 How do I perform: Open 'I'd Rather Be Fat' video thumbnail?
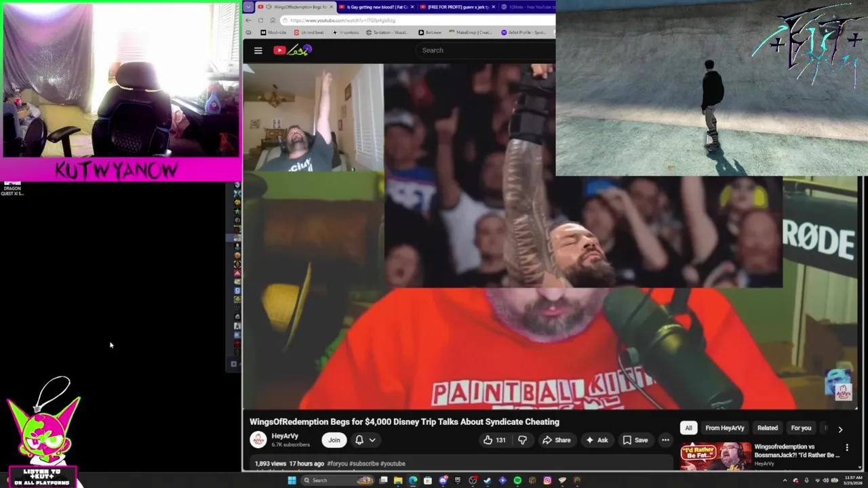(x=716, y=456)
